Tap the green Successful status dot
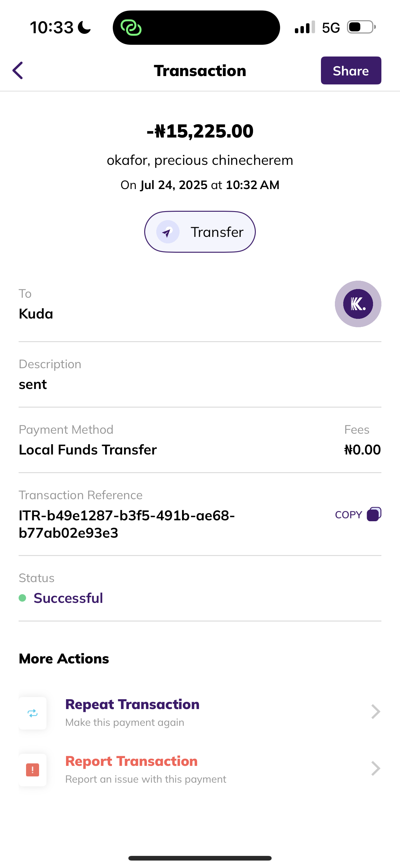The image size is (400, 868). click(23, 598)
